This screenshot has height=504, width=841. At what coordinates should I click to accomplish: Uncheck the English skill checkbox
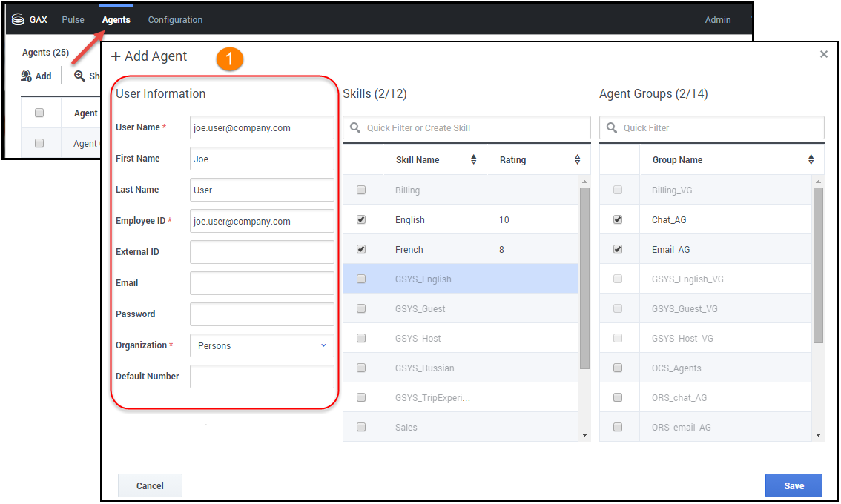361,220
